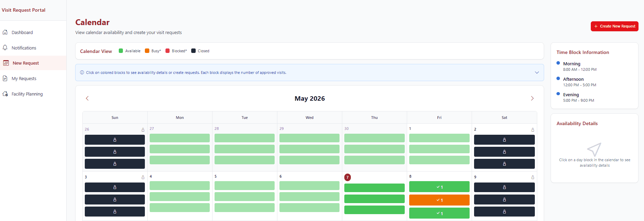Screen dimensions: 644x221
Task: Select third closed block on Saturday 2
Action: (504, 164)
